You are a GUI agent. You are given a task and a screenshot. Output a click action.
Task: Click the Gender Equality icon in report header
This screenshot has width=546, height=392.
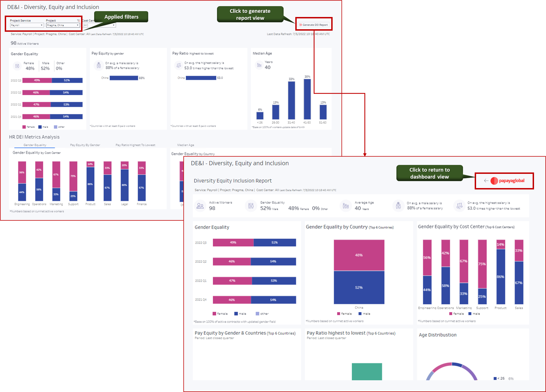point(251,206)
